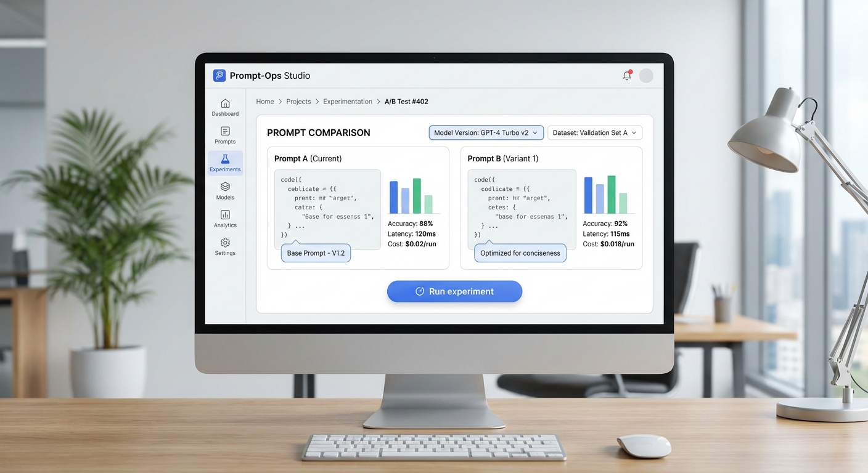Open Analytics from the sidebar
The height and width of the screenshot is (473, 868).
click(225, 219)
